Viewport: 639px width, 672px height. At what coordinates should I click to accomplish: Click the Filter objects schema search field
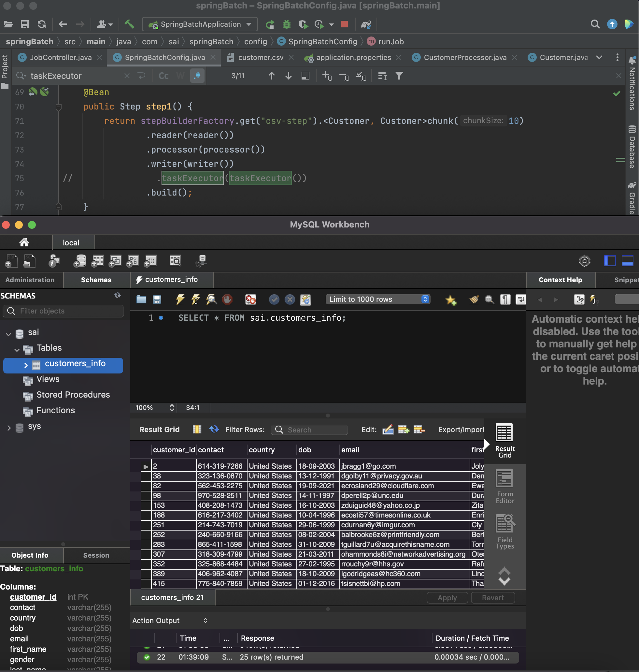click(64, 311)
